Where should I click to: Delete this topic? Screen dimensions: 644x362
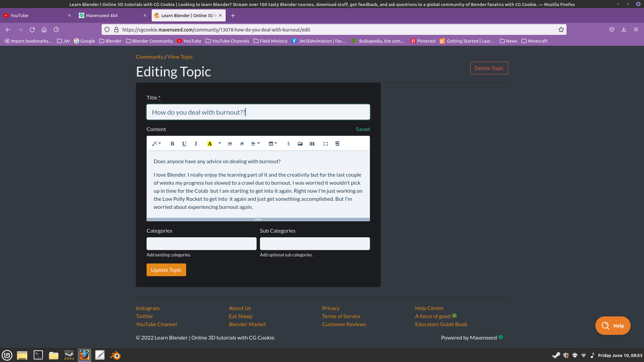[489, 68]
